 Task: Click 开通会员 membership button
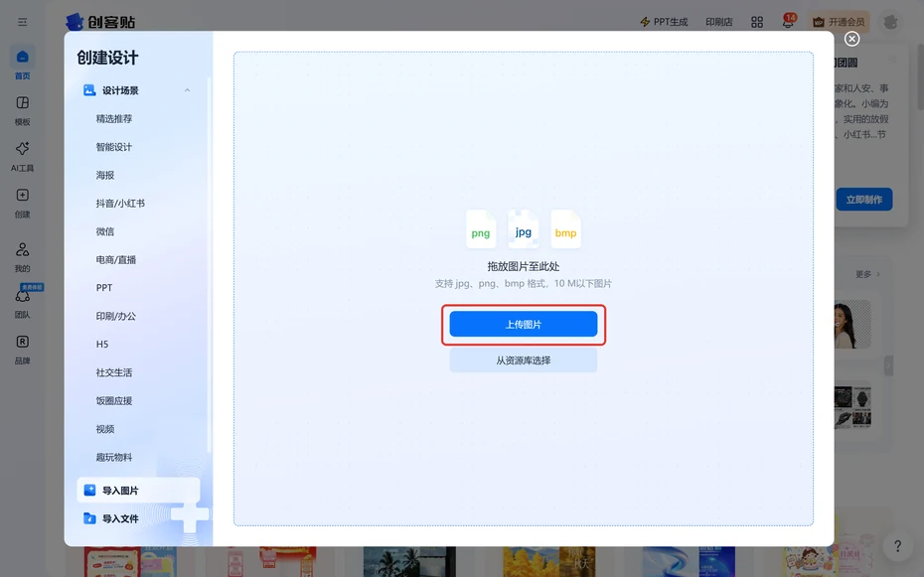tap(840, 22)
